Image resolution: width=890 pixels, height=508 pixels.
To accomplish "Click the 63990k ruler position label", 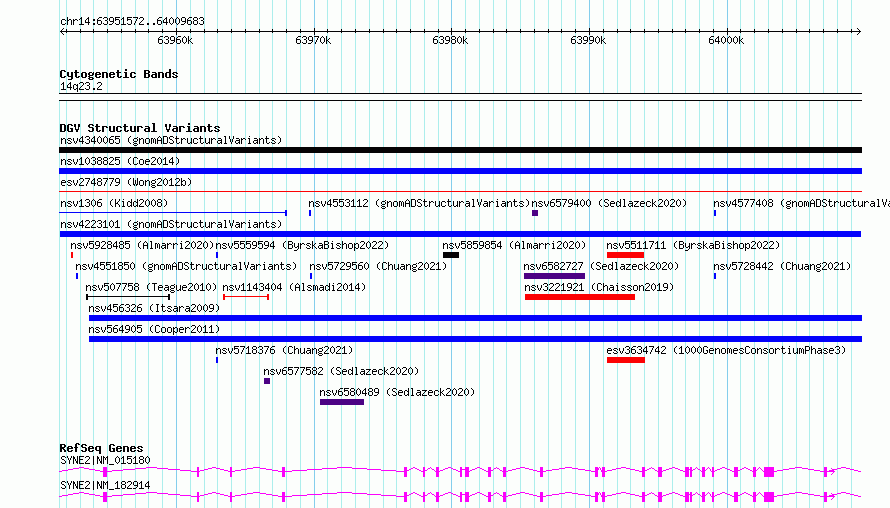I will (x=588, y=40).
